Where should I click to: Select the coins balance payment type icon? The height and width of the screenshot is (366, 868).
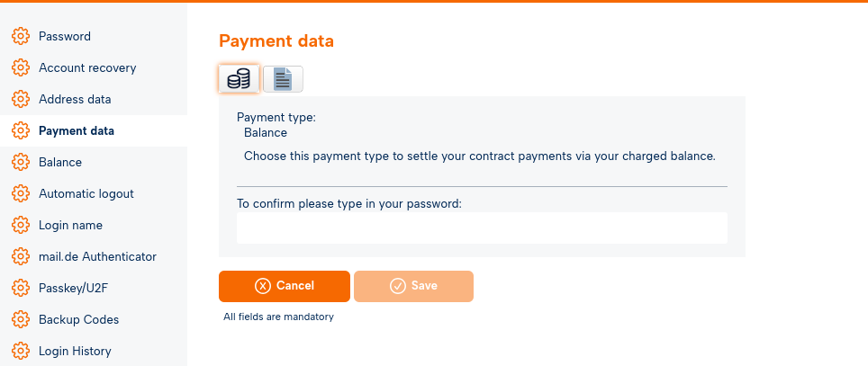(x=239, y=79)
